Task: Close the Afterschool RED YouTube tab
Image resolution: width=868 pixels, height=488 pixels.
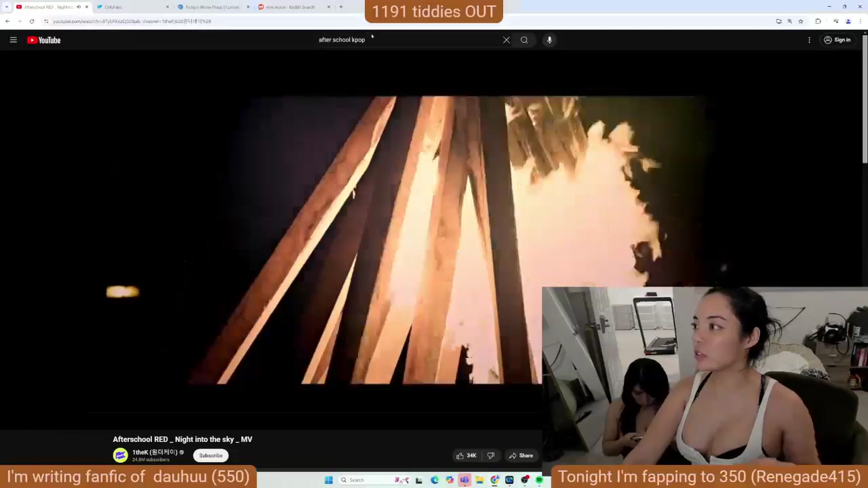Action: [x=87, y=7]
